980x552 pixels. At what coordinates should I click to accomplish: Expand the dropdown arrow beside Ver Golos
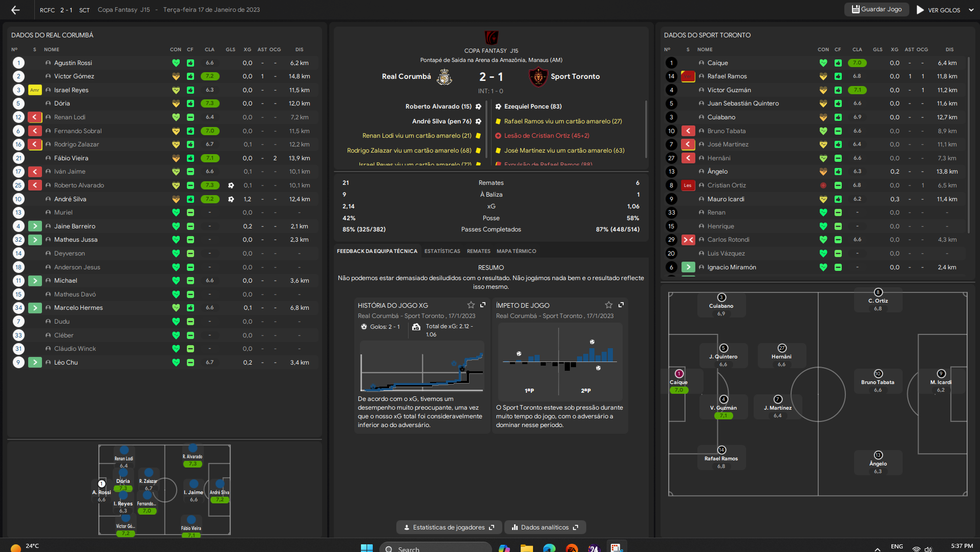coord(971,10)
